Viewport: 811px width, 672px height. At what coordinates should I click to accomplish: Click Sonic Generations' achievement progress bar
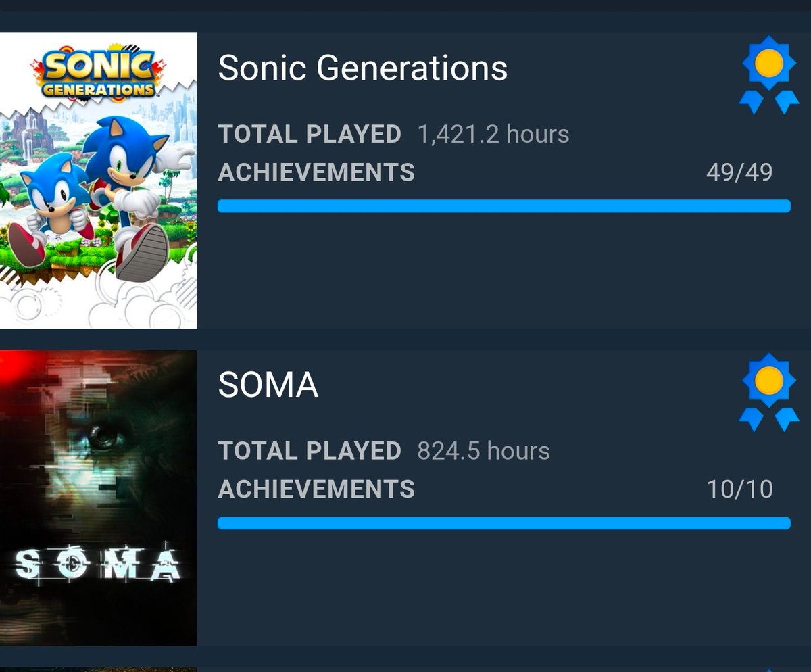tap(504, 206)
